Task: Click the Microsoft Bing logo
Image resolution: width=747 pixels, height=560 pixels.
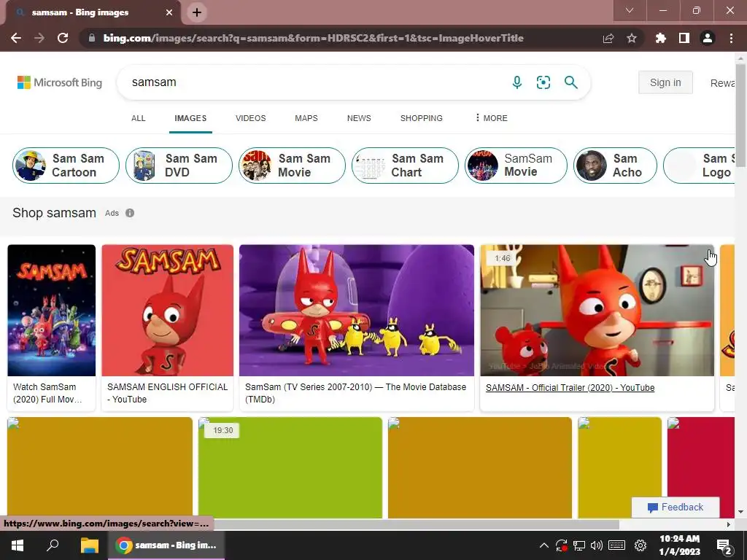Action: [60, 82]
